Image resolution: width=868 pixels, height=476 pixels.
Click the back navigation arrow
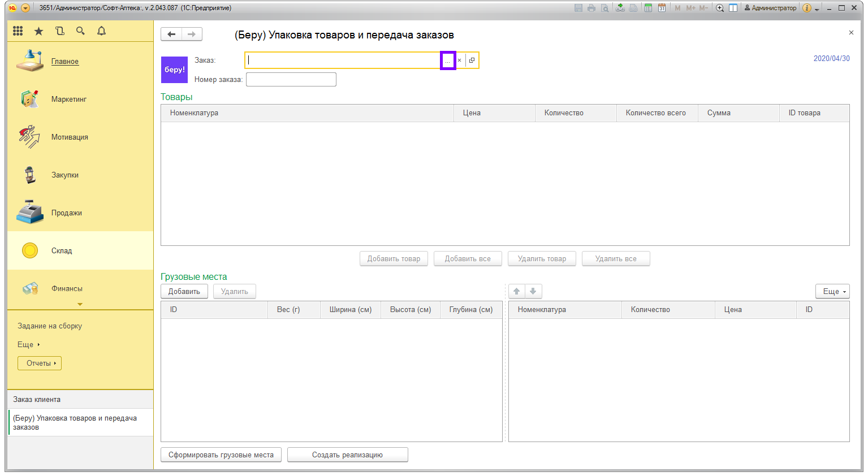171,34
